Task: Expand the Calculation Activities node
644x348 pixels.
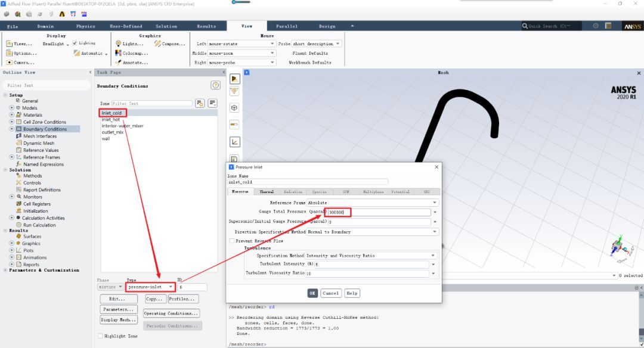Action: pyautogui.click(x=11, y=218)
